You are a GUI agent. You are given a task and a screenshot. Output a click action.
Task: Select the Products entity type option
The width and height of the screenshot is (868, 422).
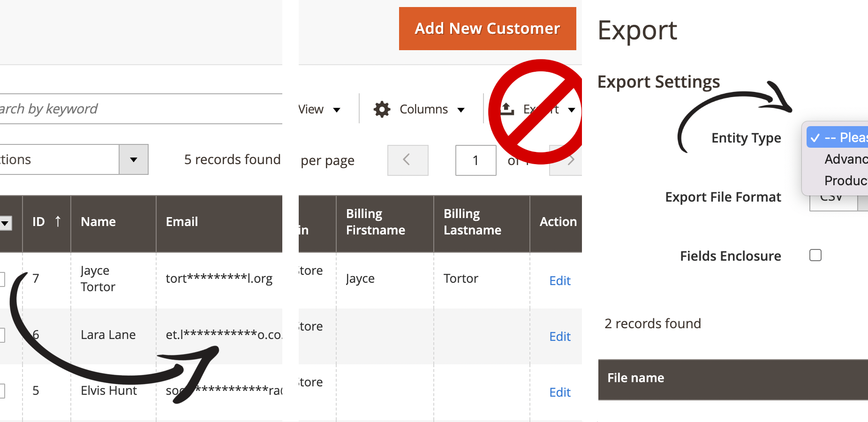click(x=845, y=181)
